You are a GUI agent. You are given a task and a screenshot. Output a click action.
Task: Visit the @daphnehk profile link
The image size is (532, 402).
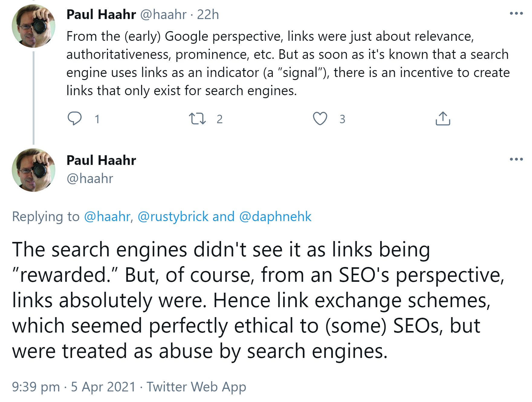pos(275,217)
